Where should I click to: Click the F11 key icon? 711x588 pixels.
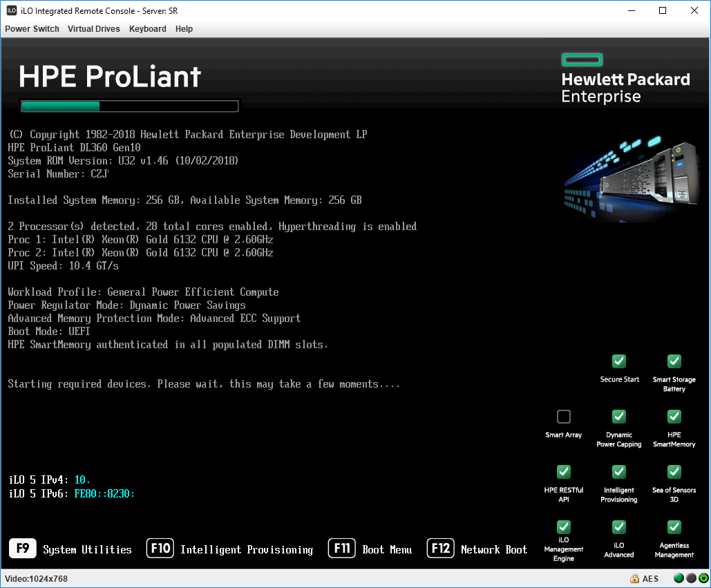342,548
